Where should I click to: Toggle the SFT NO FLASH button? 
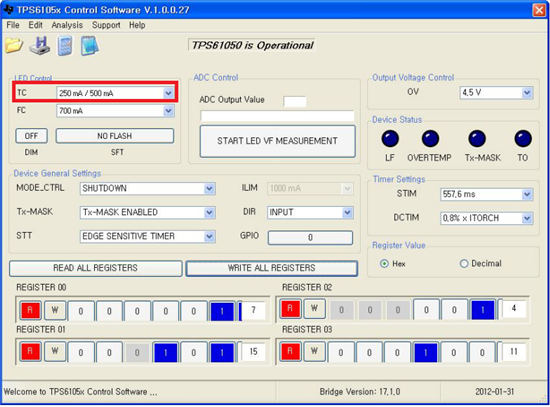point(115,136)
